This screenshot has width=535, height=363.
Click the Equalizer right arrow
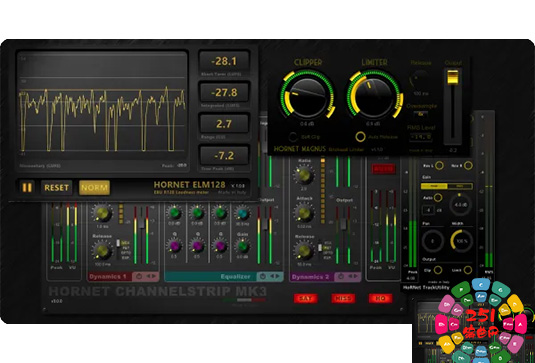[x=278, y=276]
